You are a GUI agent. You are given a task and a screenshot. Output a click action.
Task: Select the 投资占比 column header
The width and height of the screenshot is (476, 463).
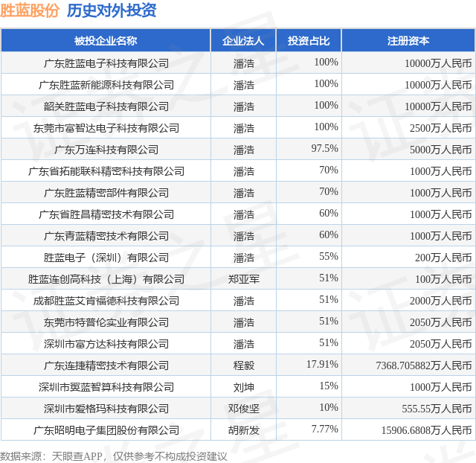tap(309, 41)
